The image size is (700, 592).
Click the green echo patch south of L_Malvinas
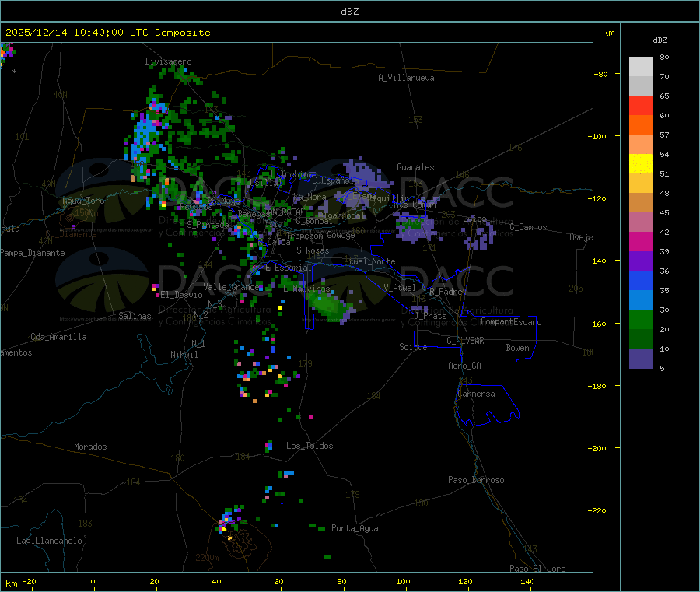(330, 305)
